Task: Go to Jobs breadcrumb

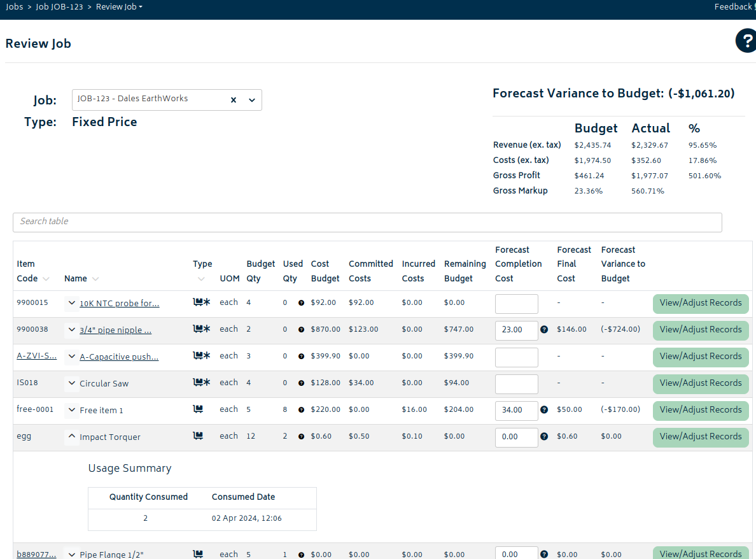Action: point(14,6)
